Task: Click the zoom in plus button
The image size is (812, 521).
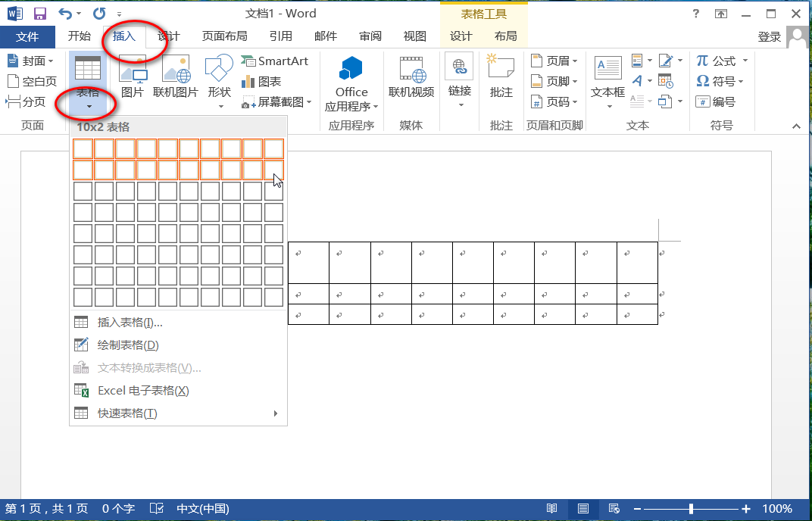Action: pyautogui.click(x=745, y=509)
